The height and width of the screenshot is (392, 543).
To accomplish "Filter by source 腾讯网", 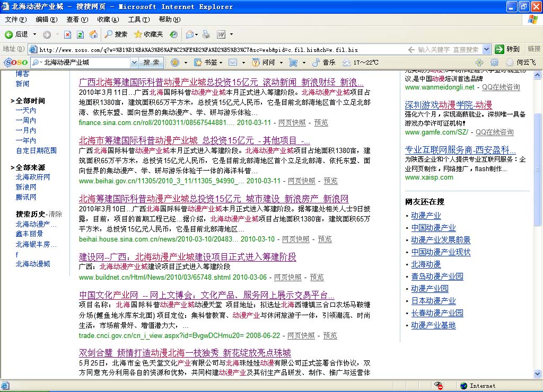I will [26, 197].
